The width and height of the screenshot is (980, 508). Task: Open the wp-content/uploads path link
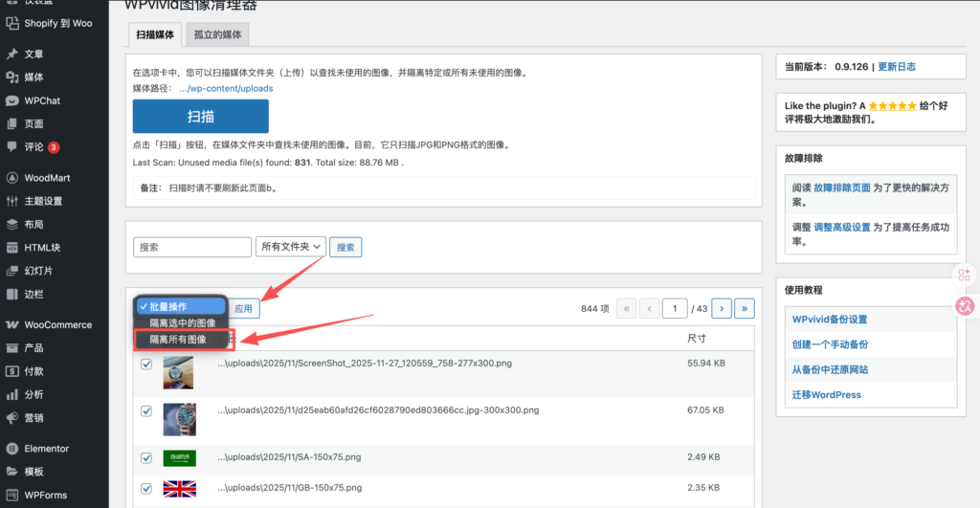pyautogui.click(x=226, y=88)
